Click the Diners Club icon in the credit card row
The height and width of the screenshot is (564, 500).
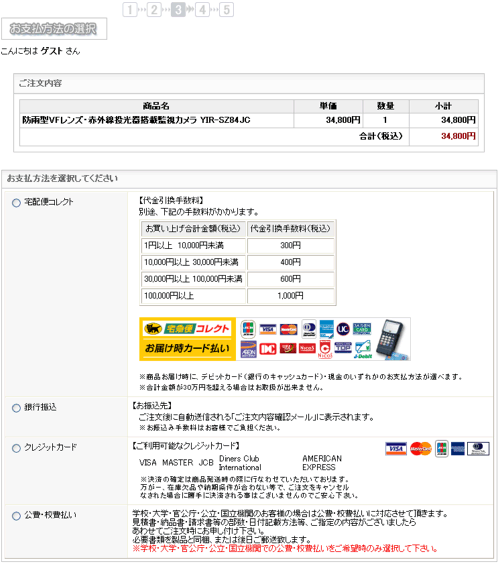pos(478,449)
